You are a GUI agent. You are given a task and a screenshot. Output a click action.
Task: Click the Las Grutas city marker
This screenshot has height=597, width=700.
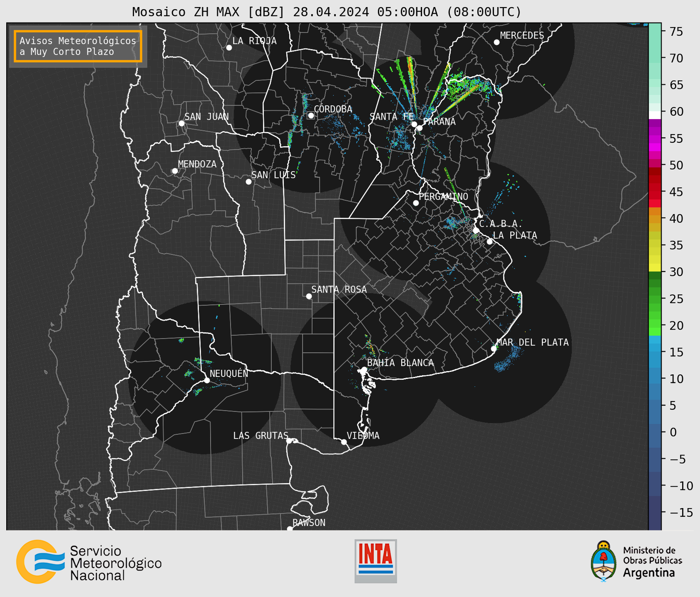click(x=289, y=441)
